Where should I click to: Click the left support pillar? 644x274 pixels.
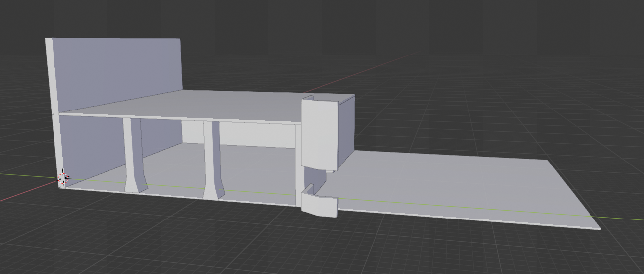(x=132, y=149)
